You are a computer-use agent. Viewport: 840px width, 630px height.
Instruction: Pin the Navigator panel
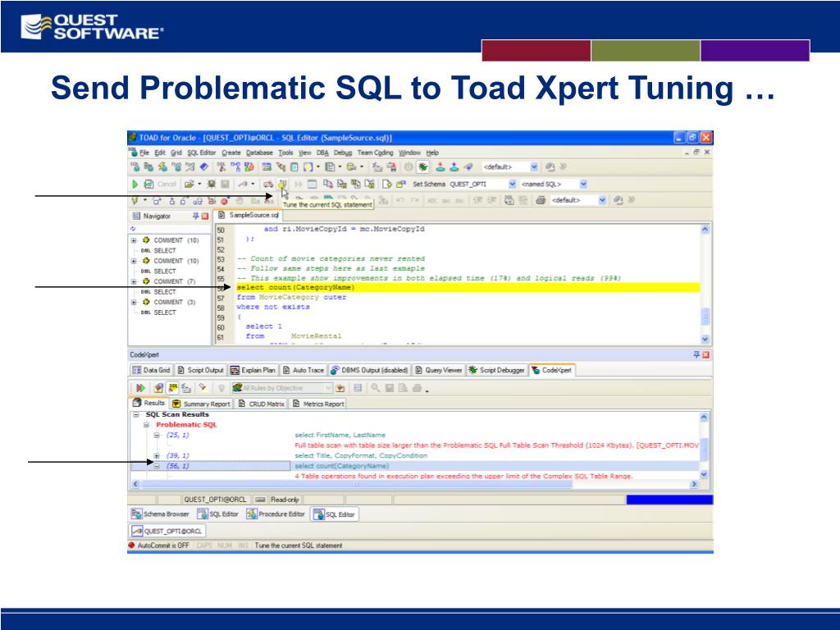pyautogui.click(x=195, y=216)
